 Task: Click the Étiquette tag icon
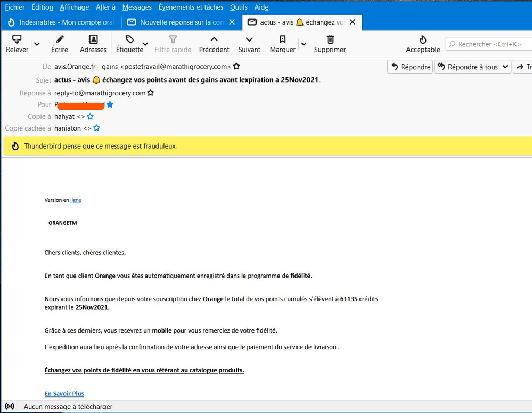point(129,39)
